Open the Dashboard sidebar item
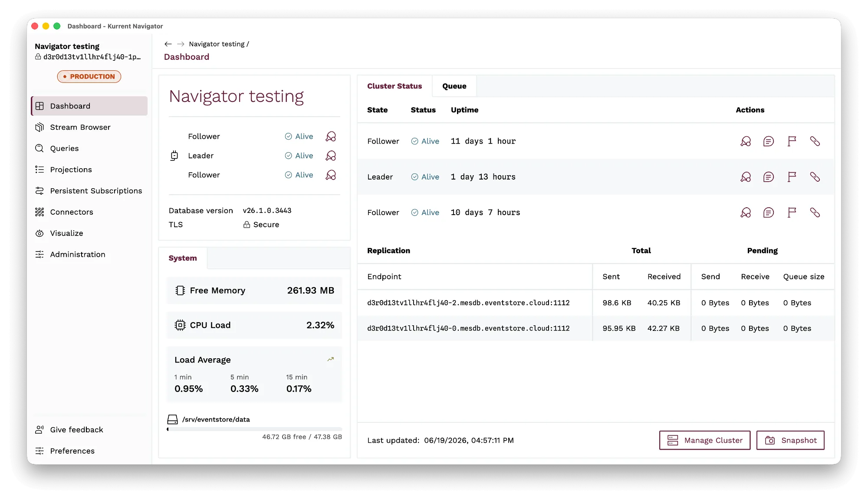The height and width of the screenshot is (500, 868). coord(89,106)
